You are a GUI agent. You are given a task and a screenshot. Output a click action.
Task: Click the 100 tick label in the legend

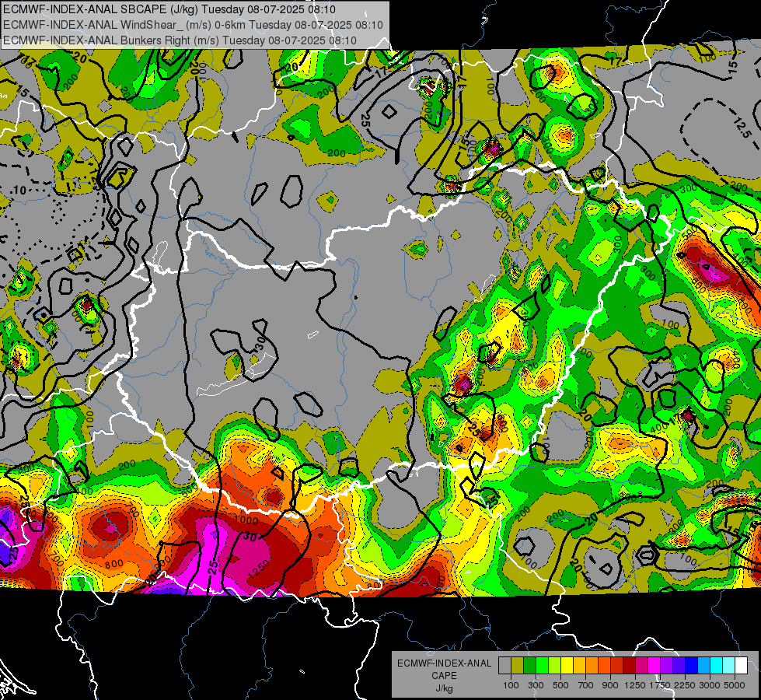coord(511,685)
